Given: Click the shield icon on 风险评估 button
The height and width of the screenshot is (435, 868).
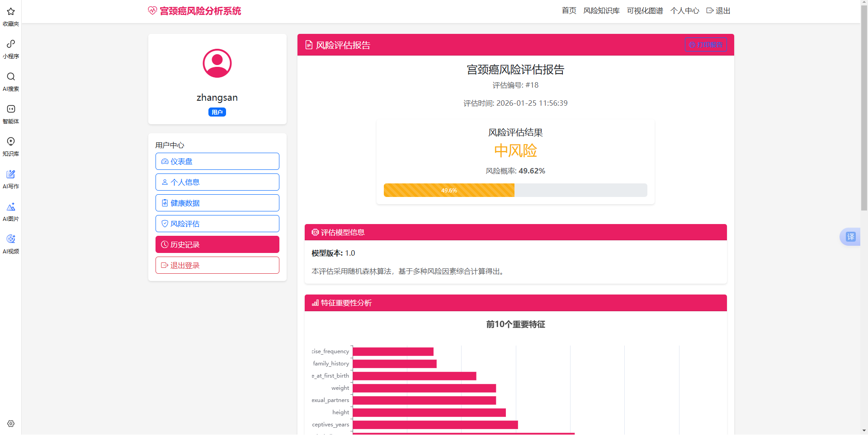Looking at the screenshot, I should pyautogui.click(x=164, y=224).
